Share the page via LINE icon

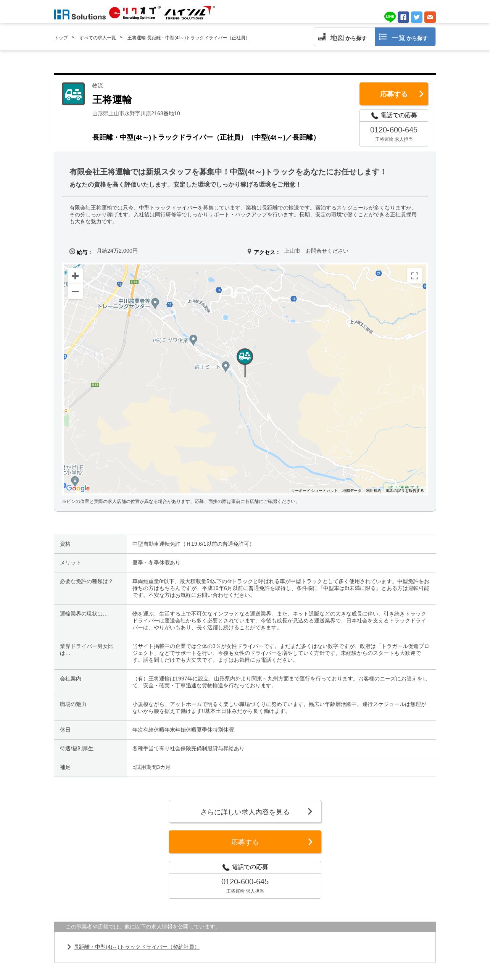390,17
